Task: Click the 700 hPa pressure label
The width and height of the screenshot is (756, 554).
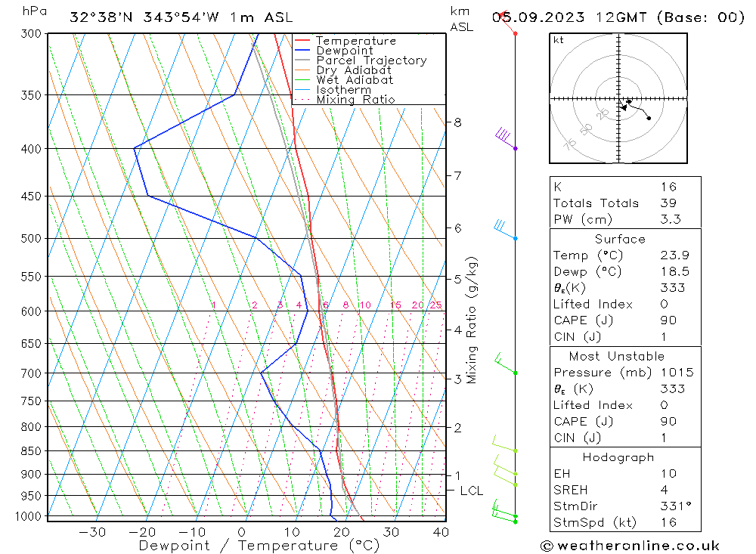Action: tap(31, 373)
